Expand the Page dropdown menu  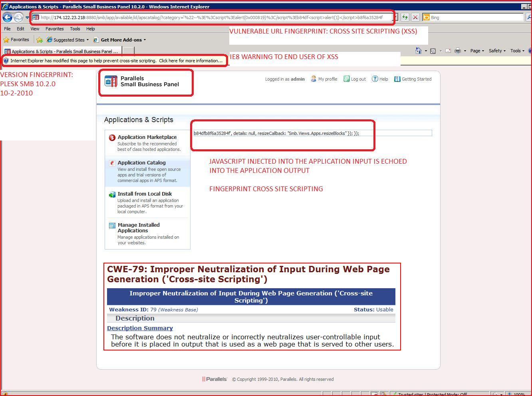click(477, 51)
